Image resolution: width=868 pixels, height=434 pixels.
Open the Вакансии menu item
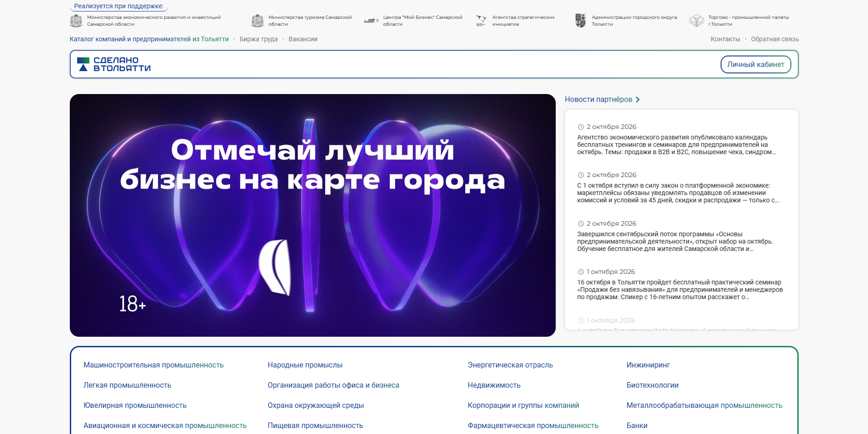click(x=303, y=39)
